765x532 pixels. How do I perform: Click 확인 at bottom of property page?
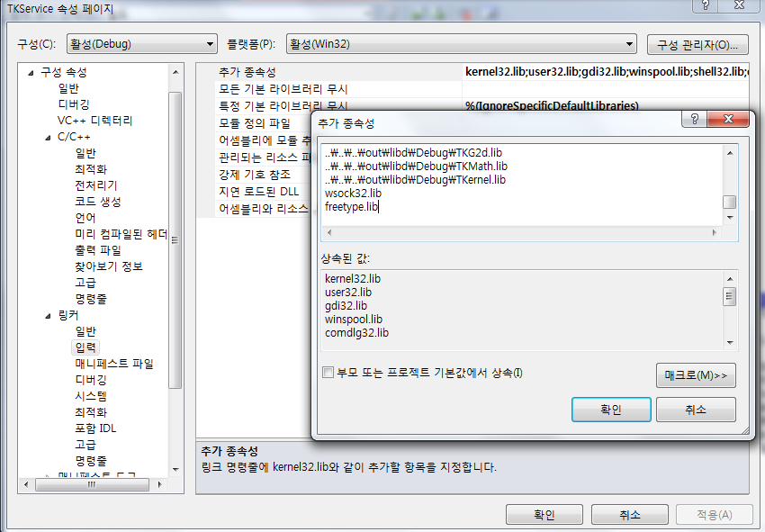[x=544, y=514]
